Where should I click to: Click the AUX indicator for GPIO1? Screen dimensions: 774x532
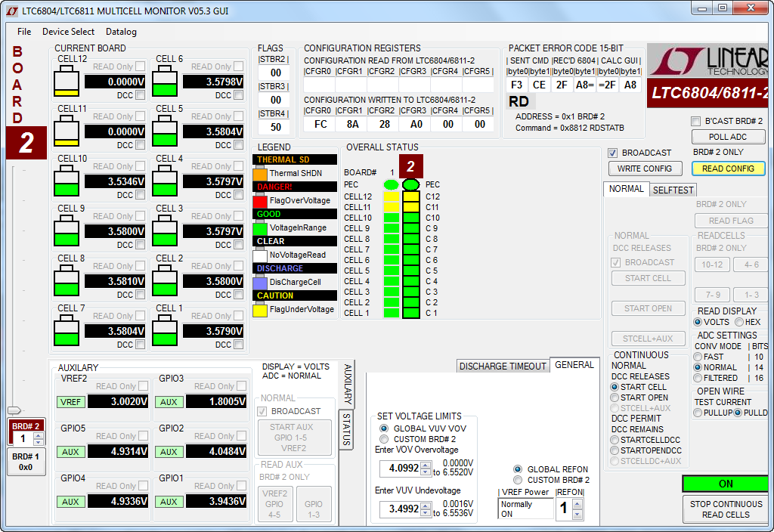(169, 502)
